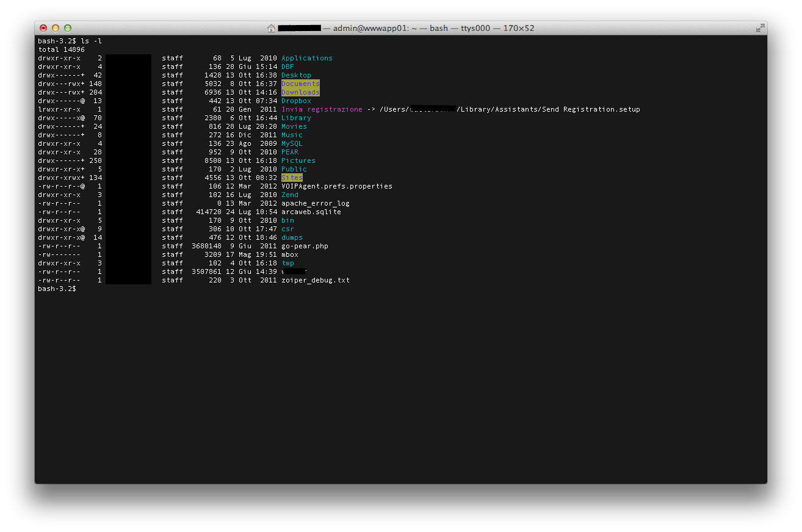The width and height of the screenshot is (802, 532).
Task: Select the Desktop directory name
Action: 296,75
